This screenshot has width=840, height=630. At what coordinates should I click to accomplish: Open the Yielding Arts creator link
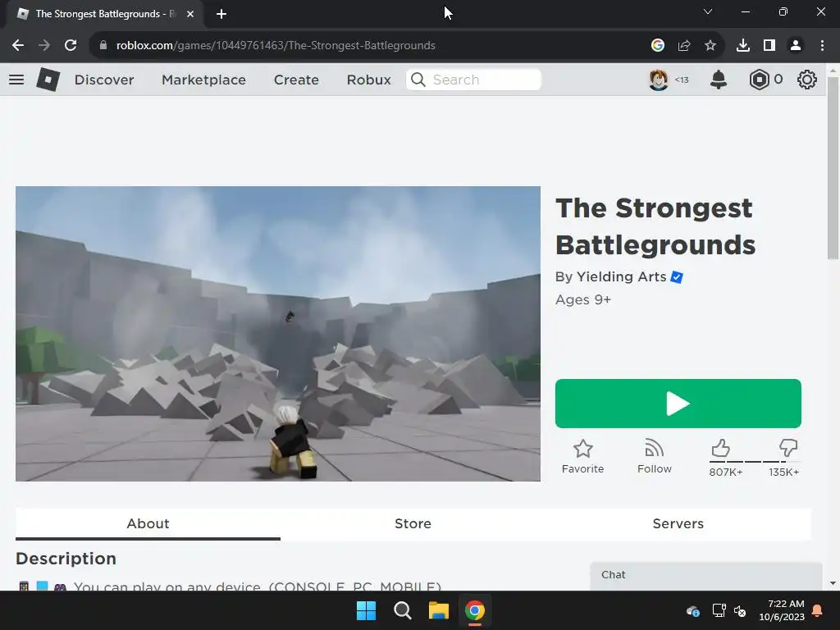coord(622,276)
